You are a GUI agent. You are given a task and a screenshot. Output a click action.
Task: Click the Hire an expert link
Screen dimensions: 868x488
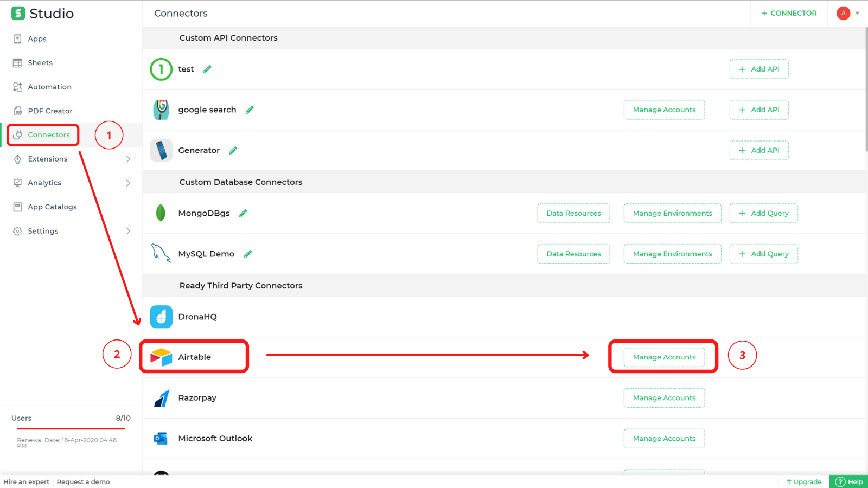click(x=26, y=481)
